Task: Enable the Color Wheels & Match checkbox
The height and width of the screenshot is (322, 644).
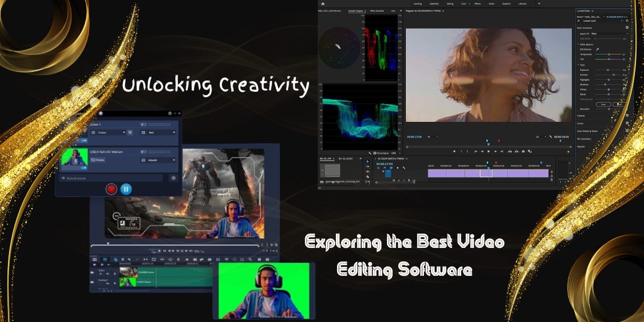Action: 627,130
